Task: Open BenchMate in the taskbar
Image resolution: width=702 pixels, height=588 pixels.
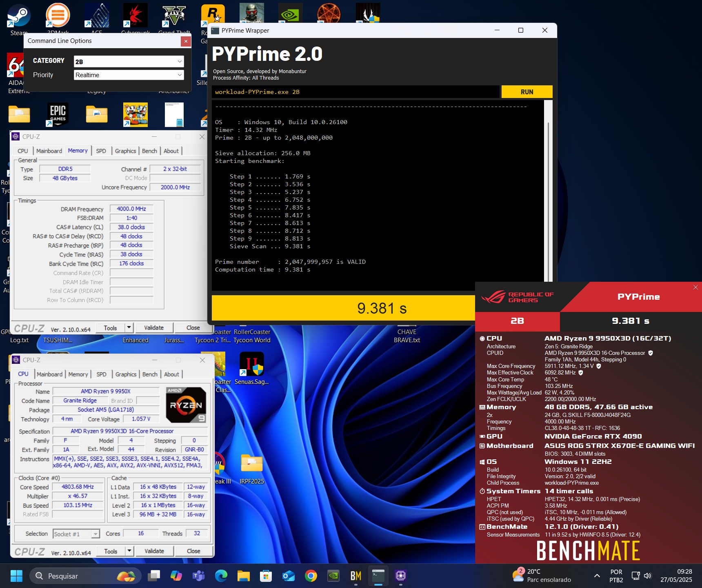Action: (356, 576)
